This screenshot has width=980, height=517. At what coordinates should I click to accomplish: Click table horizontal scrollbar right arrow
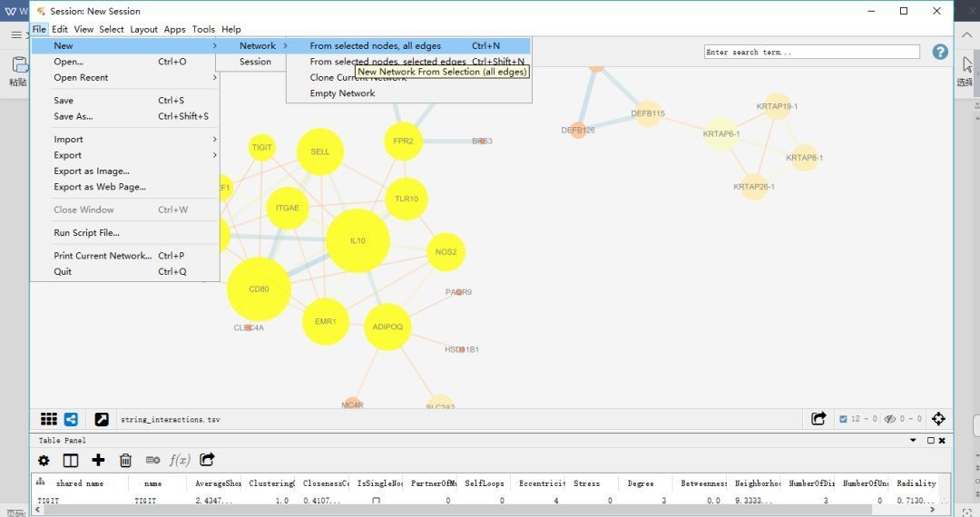click(x=932, y=510)
